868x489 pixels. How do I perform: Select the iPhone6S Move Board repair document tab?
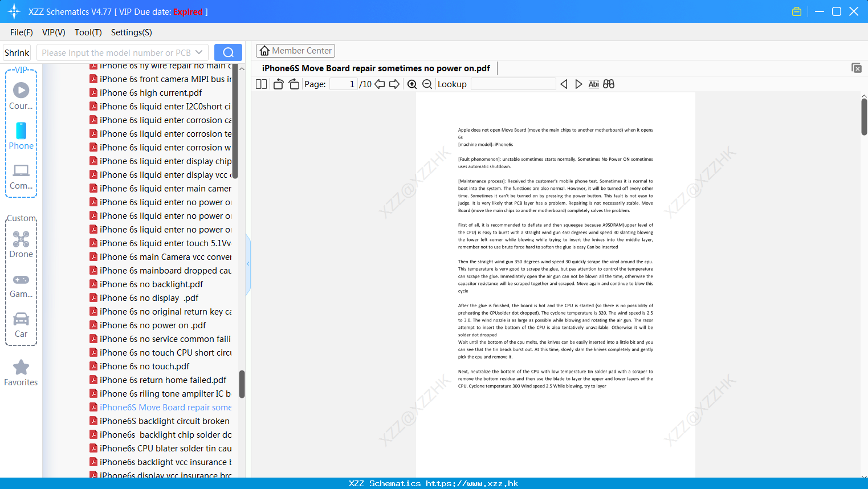point(376,68)
